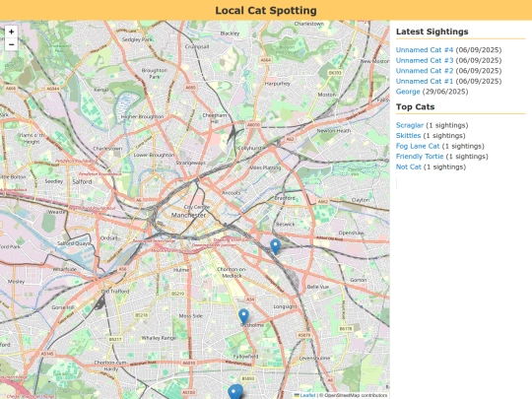Image resolution: width=532 pixels, height=399 pixels.
Task: Click the Latest Sightings heading
Action: (432, 32)
